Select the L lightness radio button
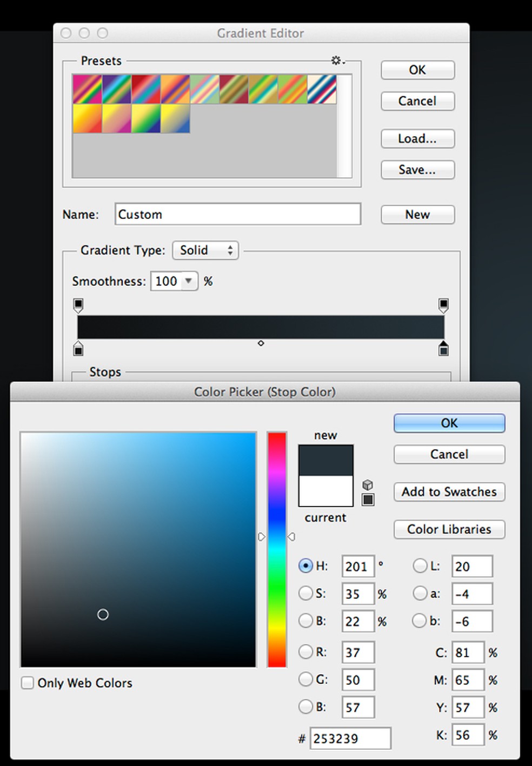 (x=420, y=566)
